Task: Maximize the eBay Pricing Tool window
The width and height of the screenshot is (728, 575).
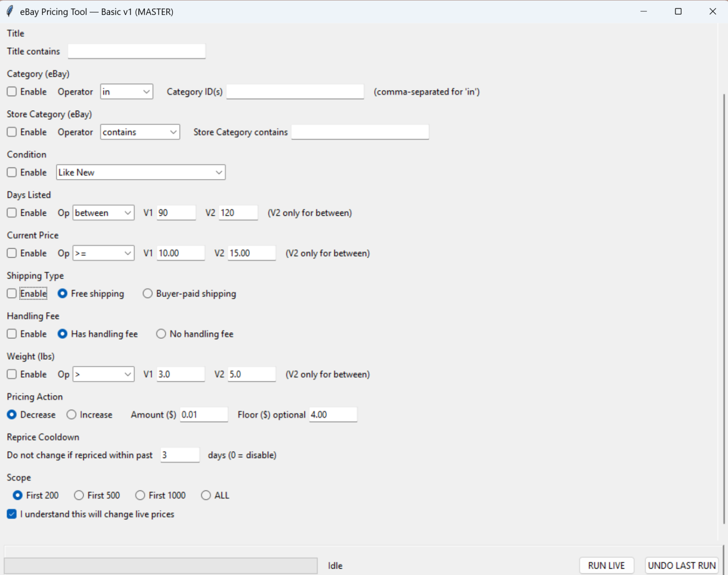Action: pos(678,11)
